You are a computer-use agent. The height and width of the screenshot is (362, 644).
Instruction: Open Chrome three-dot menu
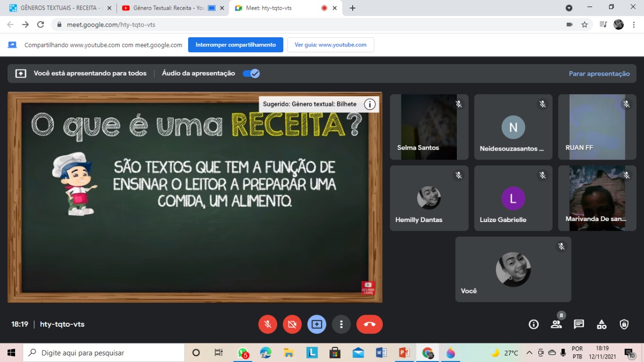[634, 24]
